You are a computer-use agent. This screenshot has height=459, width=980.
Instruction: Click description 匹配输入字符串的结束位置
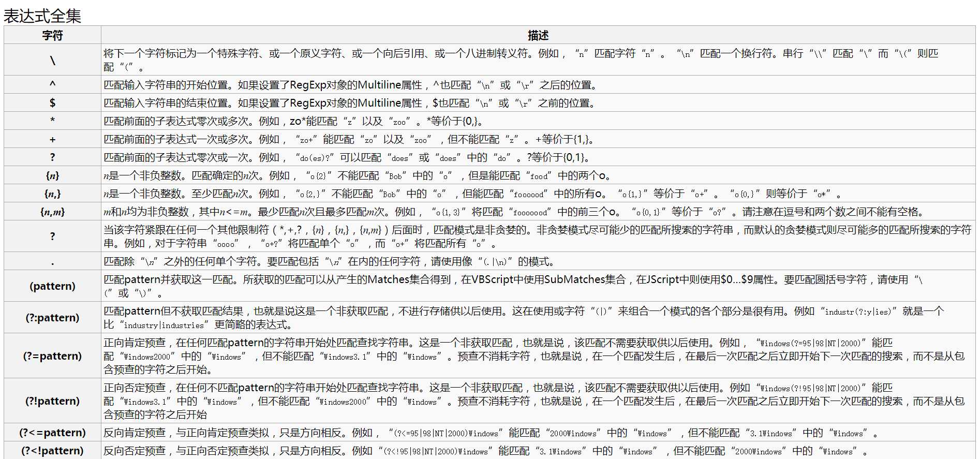pyautogui.click(x=538, y=103)
